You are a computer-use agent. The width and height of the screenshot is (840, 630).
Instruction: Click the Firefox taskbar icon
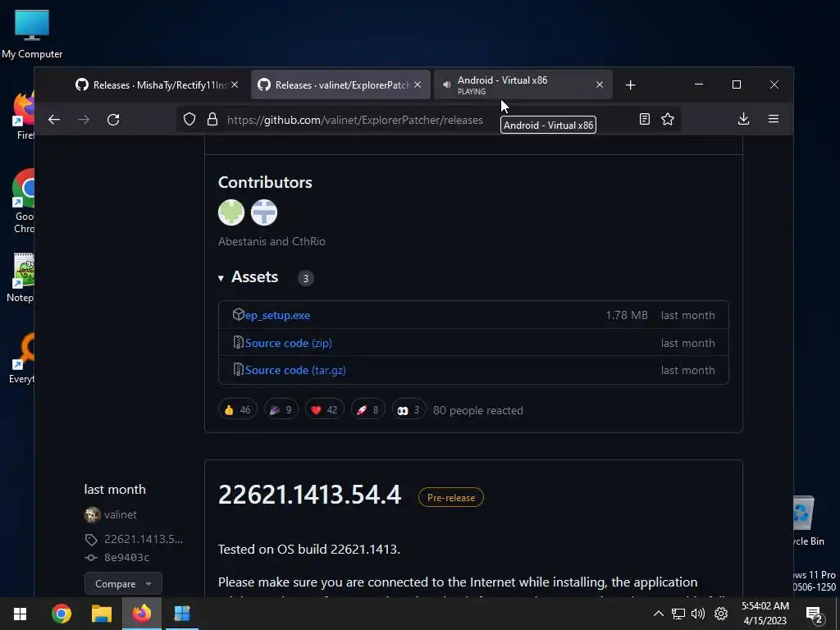(x=141, y=614)
